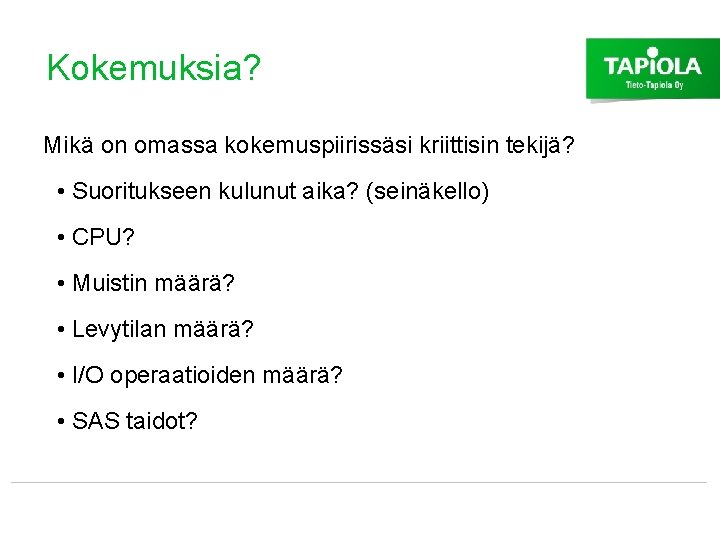Click the bullet dot before 'I/O operaatioiden'
Screen dimensions: 720x540
point(62,376)
